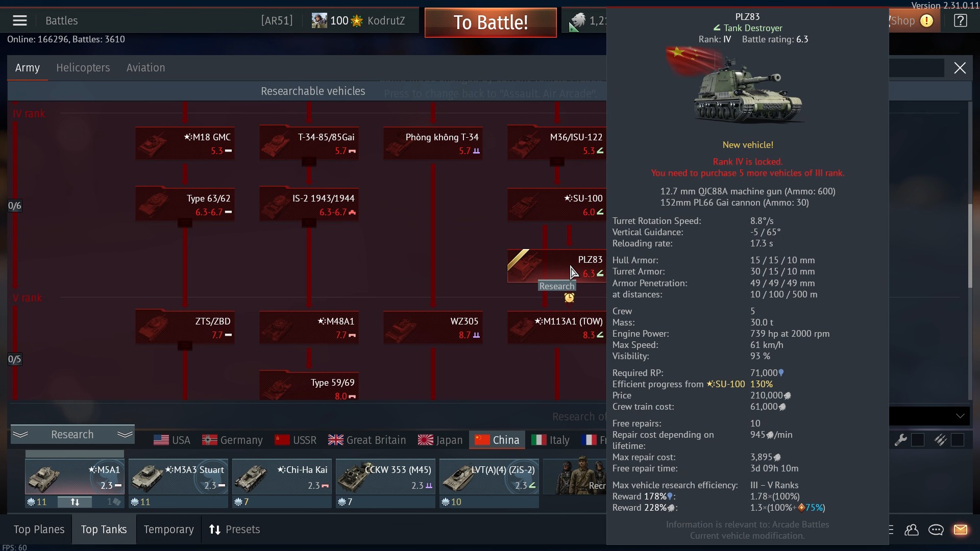The height and width of the screenshot is (551, 980).
Task: Open the hamburger main menu
Action: coord(20,20)
